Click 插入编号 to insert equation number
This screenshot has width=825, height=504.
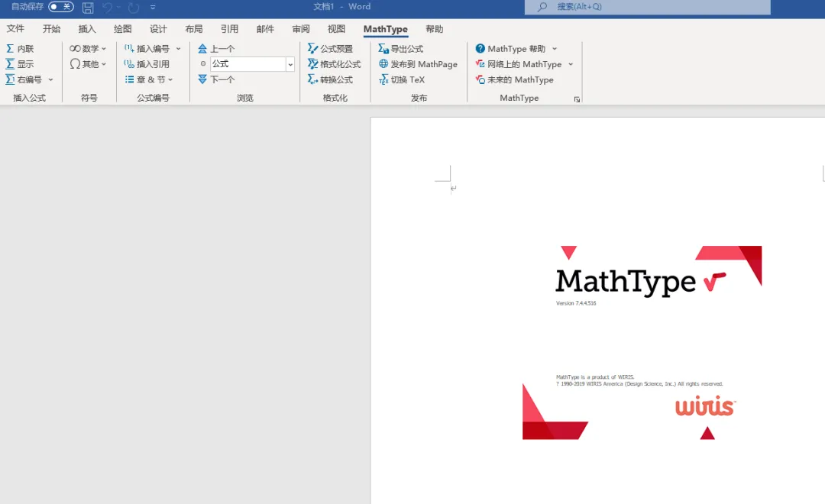147,48
